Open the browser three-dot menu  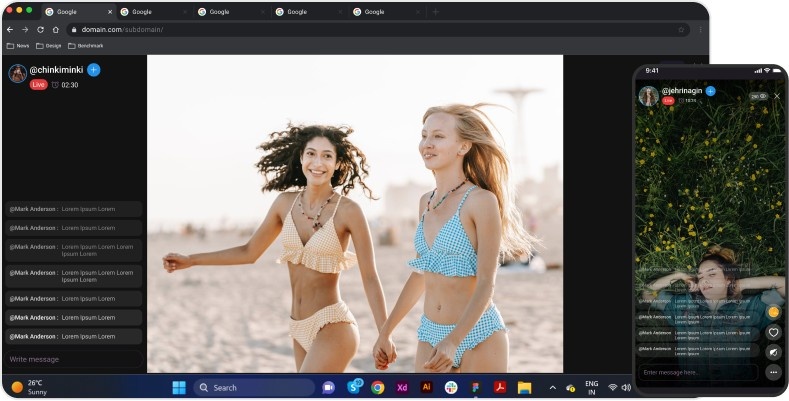coord(700,30)
